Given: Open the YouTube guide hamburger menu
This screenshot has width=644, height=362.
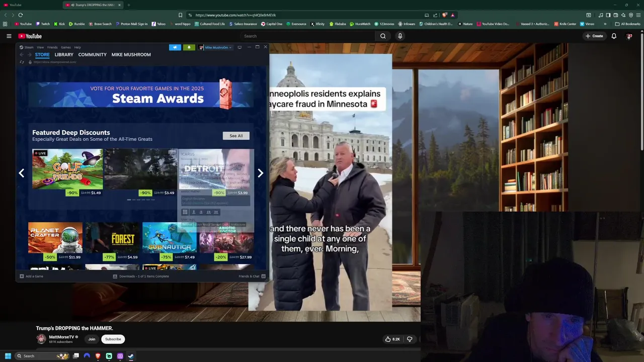Looking at the screenshot, I should pyautogui.click(x=9, y=36).
